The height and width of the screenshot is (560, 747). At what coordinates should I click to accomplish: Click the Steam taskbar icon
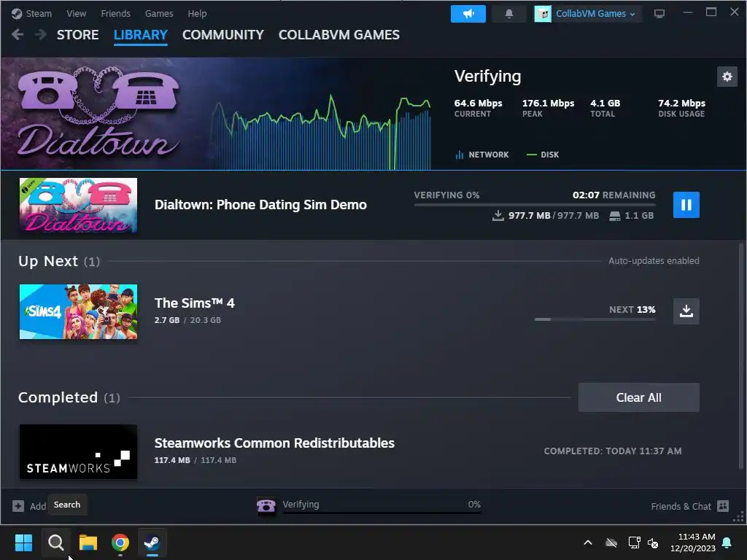pos(152,542)
